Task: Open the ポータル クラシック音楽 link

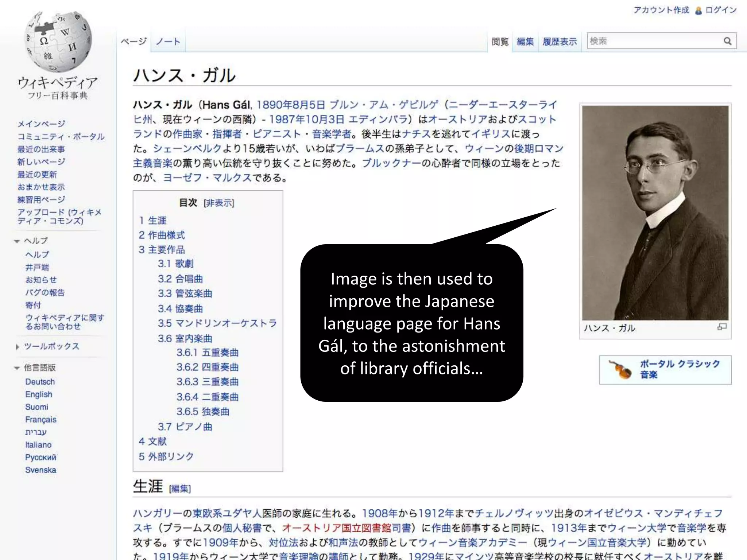Action: pyautogui.click(x=680, y=369)
